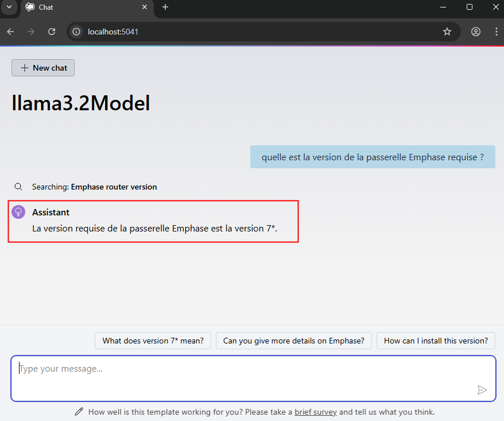Click the send message paper plane icon

coord(482,390)
